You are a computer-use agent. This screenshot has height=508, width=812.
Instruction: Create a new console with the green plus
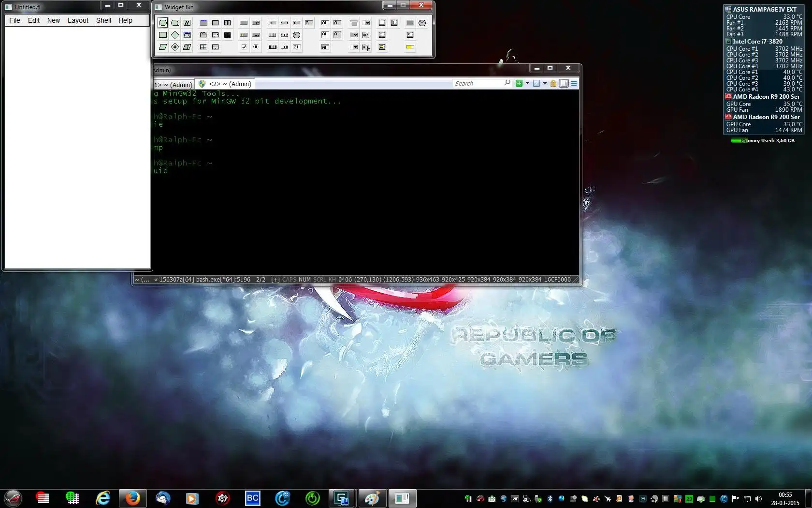point(519,83)
